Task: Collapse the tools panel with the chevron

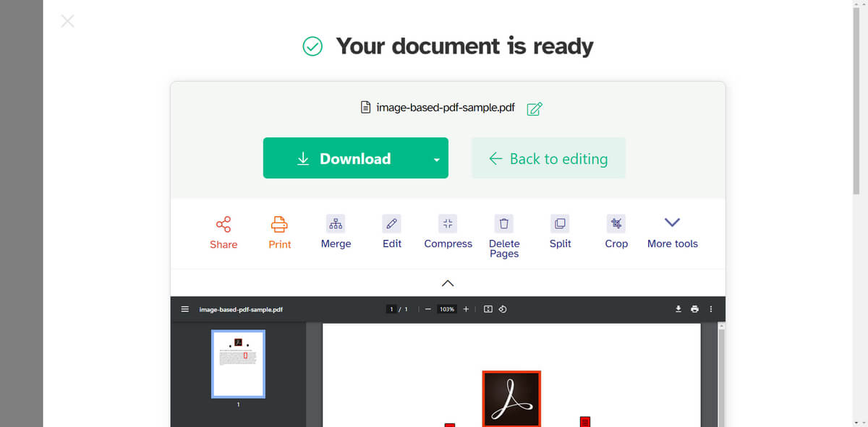Action: click(x=447, y=282)
